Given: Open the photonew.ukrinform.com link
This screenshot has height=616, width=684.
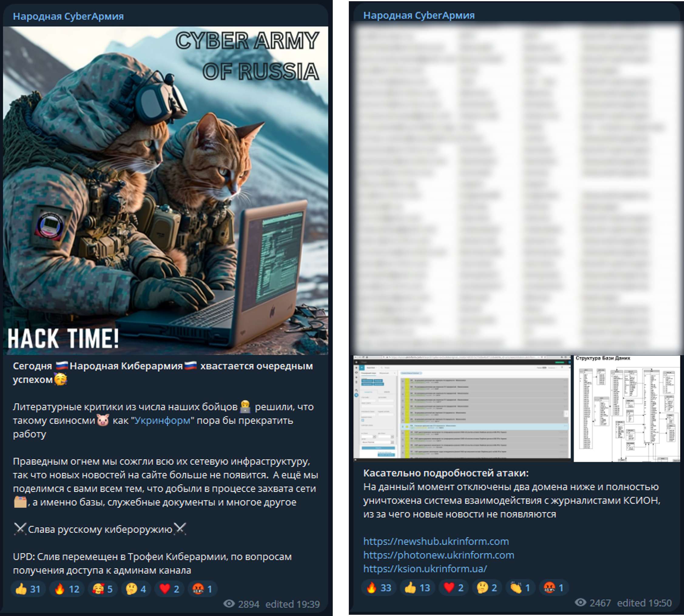Looking at the screenshot, I should pyautogui.click(x=439, y=555).
